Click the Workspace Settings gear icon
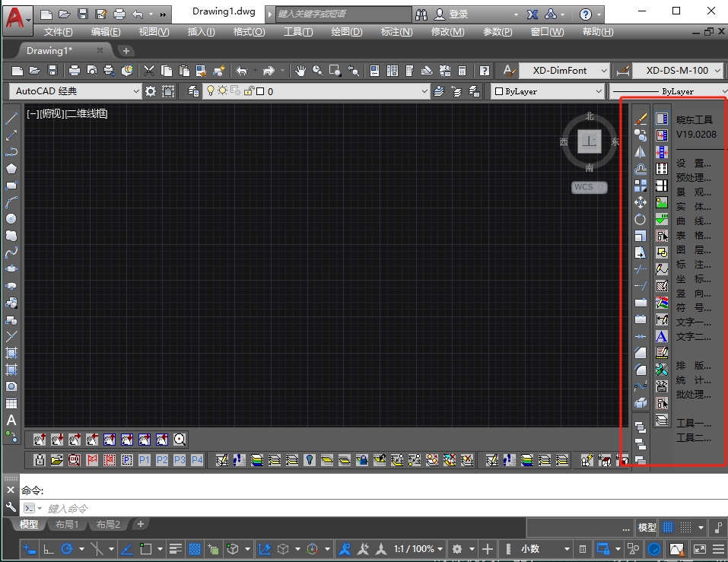728x562 pixels. (151, 91)
